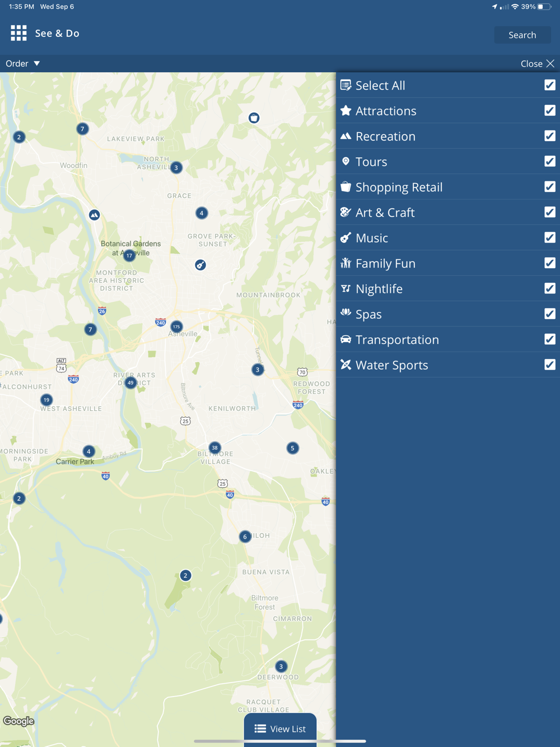
Task: Tap the Search button
Action: click(x=522, y=35)
